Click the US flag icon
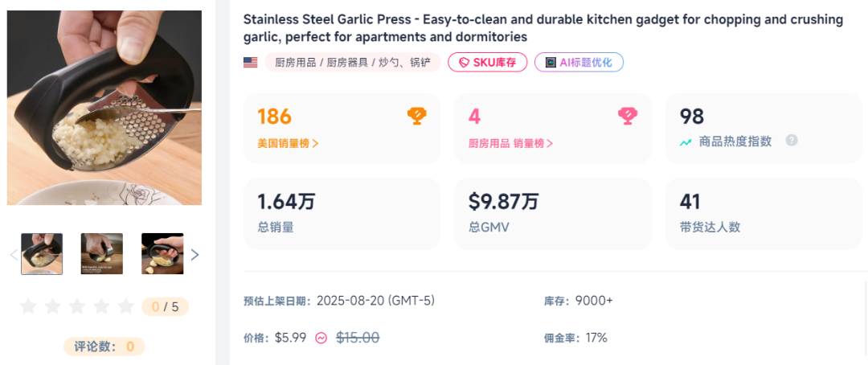Viewport: 868px width, 365px height. click(251, 63)
